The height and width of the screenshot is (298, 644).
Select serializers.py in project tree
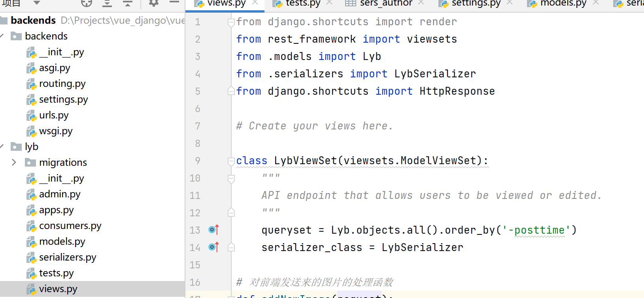pyautogui.click(x=68, y=257)
